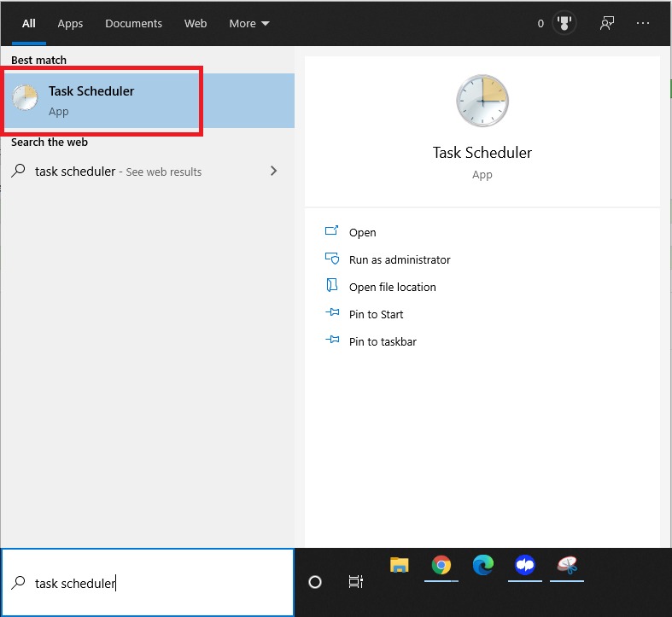Select the Web search tab

coord(196,24)
